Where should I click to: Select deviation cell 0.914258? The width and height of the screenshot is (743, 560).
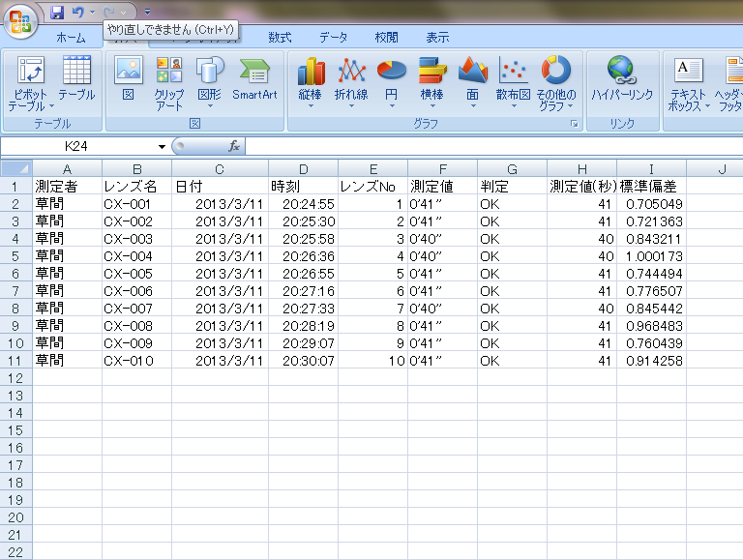[x=651, y=361]
